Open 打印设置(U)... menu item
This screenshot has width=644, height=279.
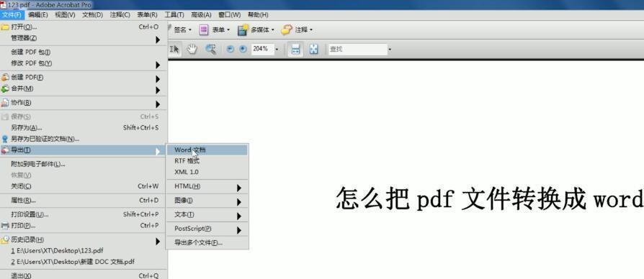(x=84, y=215)
